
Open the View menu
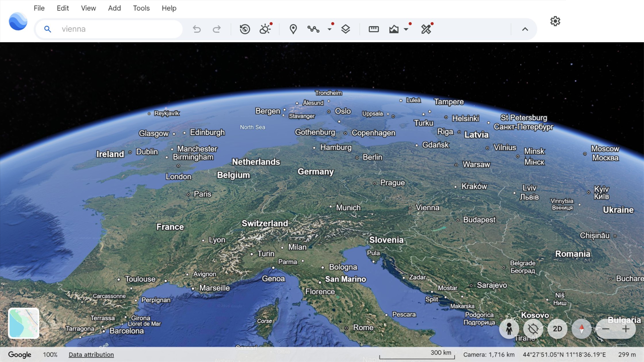point(89,8)
